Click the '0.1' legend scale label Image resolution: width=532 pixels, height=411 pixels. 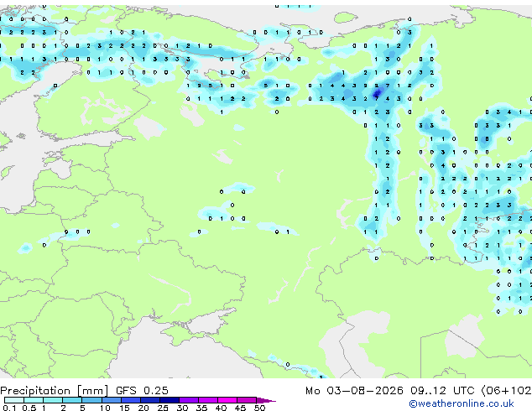[x=9, y=408]
